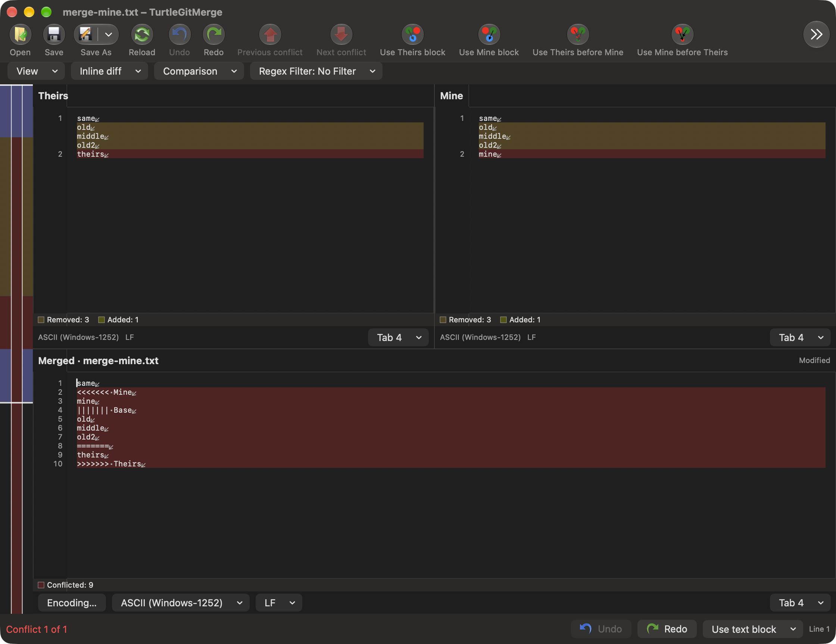Screen dimensions: 836x644
Task: Click the bottom bar Redo button
Action: (x=667, y=629)
